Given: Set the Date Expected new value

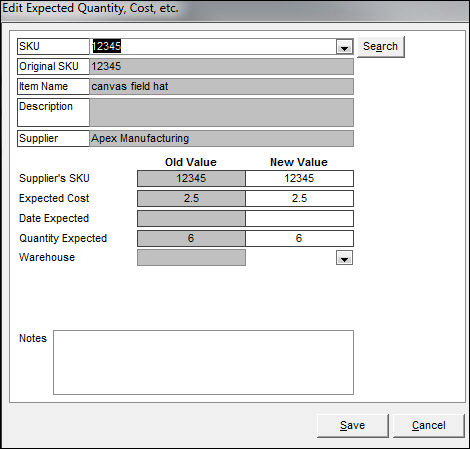Looking at the screenshot, I should click(299, 218).
